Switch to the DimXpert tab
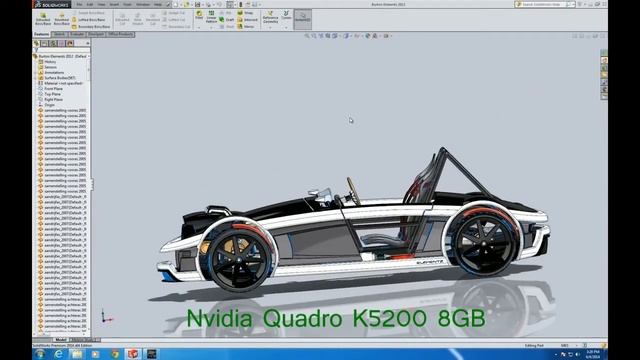This screenshot has height=360, width=640. (x=96, y=35)
